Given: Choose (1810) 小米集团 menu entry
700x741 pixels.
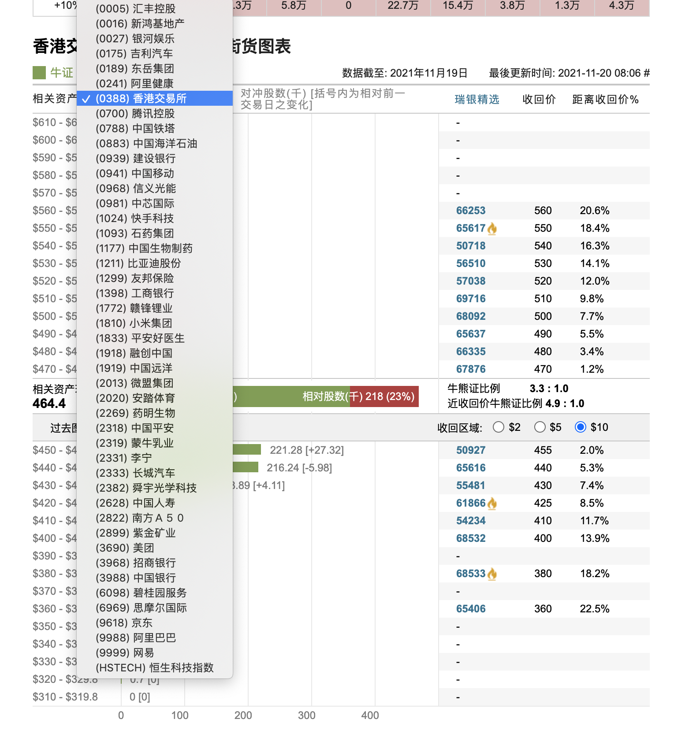Looking at the screenshot, I should tap(134, 323).
